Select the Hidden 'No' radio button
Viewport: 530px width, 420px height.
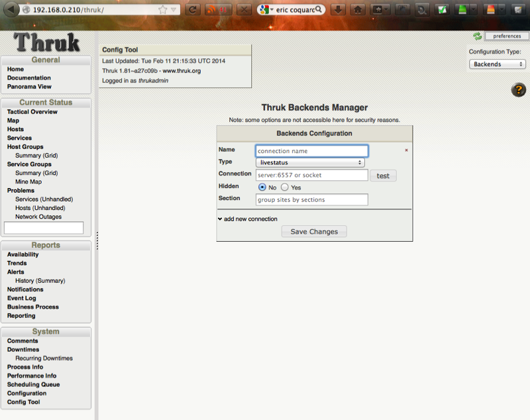coord(262,187)
